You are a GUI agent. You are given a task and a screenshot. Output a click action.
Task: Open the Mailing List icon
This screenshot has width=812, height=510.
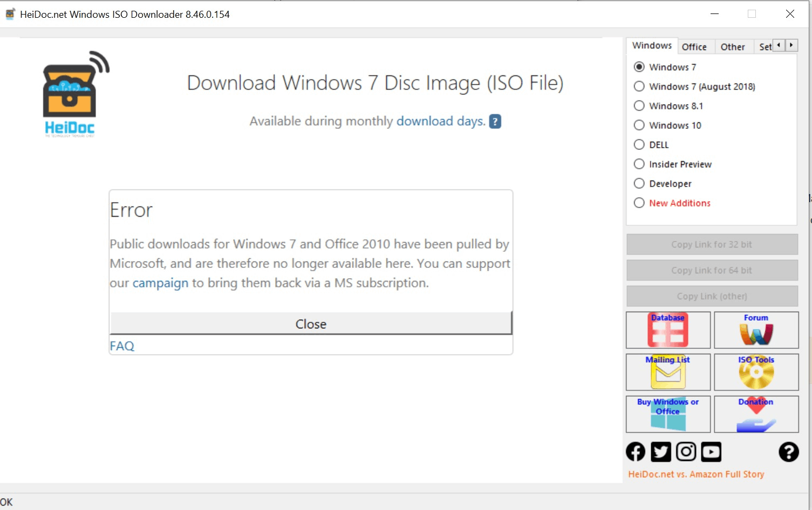click(668, 372)
